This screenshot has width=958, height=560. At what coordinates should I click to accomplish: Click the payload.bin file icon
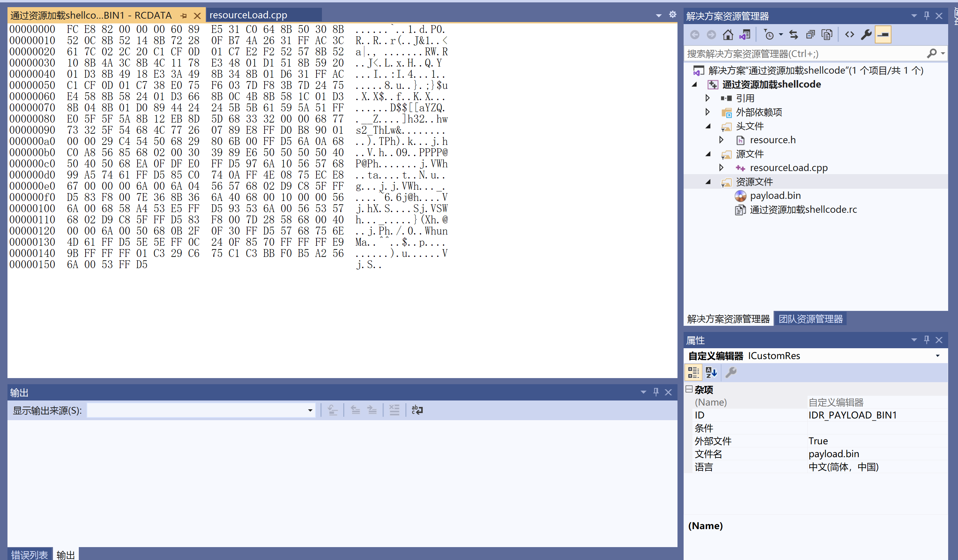click(x=740, y=195)
